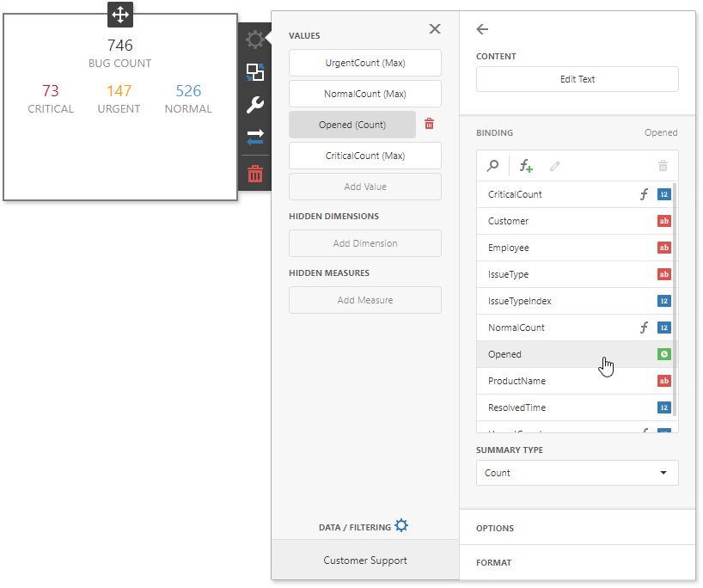Click the numeric icon on ResolvedTime row

coord(664,407)
